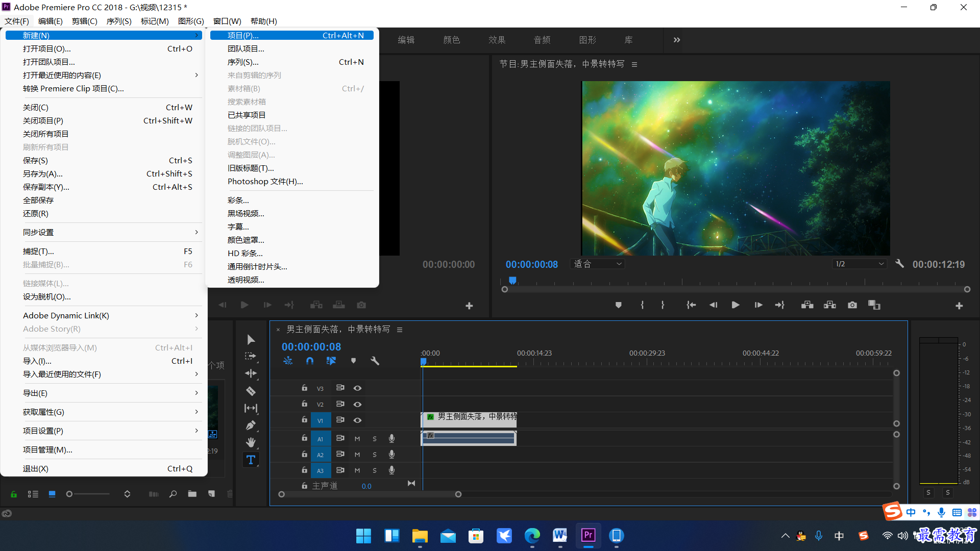Toggle linked selection in timeline
Image resolution: width=980 pixels, height=551 pixels.
click(x=331, y=361)
